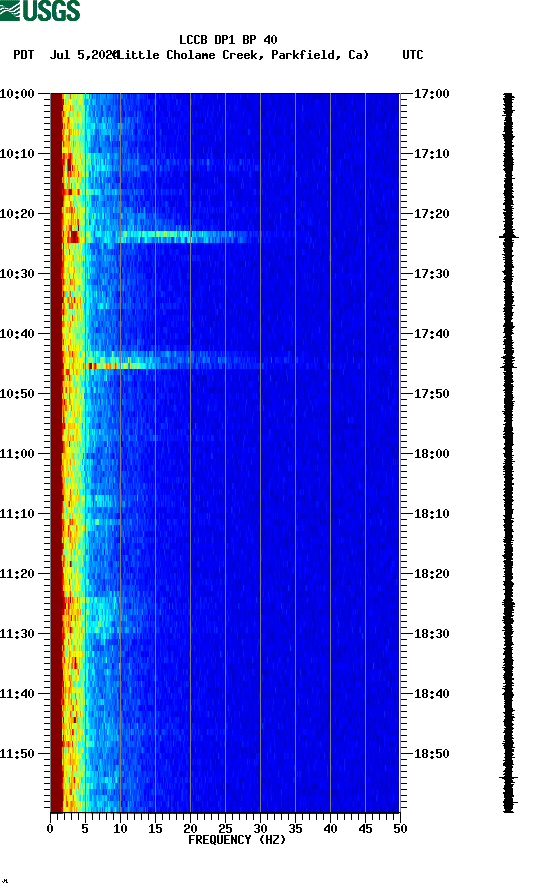The image size is (552, 892).
Task: Click the 11:50 PDT time label
Action: pos(17,754)
